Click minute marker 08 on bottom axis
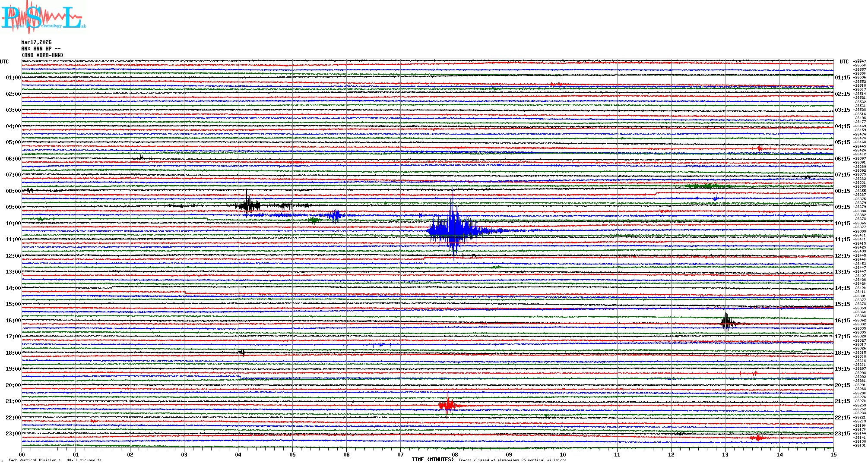868x466 pixels. coord(455,455)
